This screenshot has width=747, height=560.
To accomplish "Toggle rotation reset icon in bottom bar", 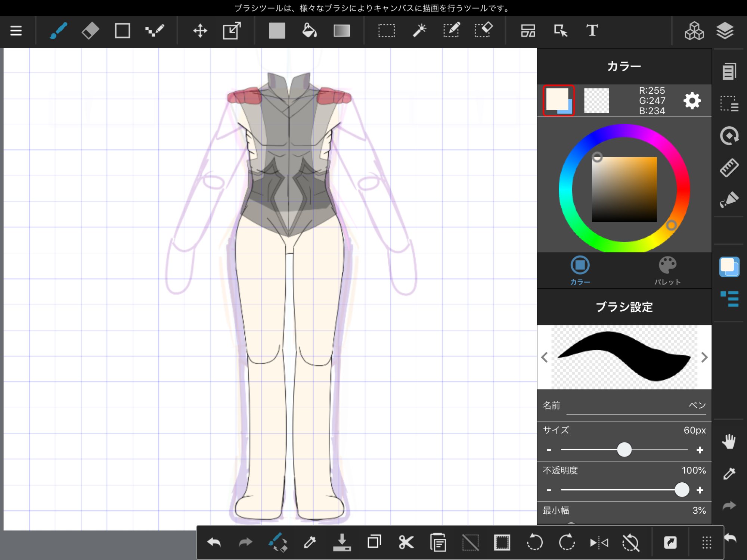I will pyautogui.click(x=631, y=542).
